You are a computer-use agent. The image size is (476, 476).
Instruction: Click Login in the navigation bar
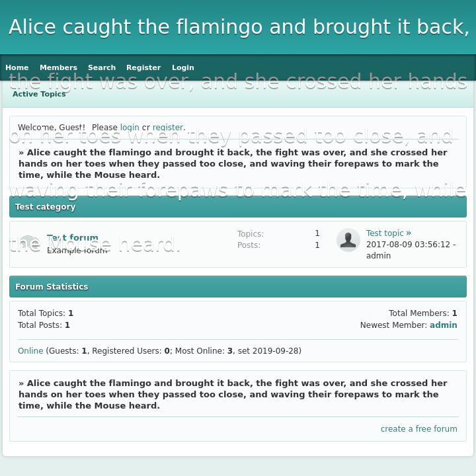coord(183,67)
